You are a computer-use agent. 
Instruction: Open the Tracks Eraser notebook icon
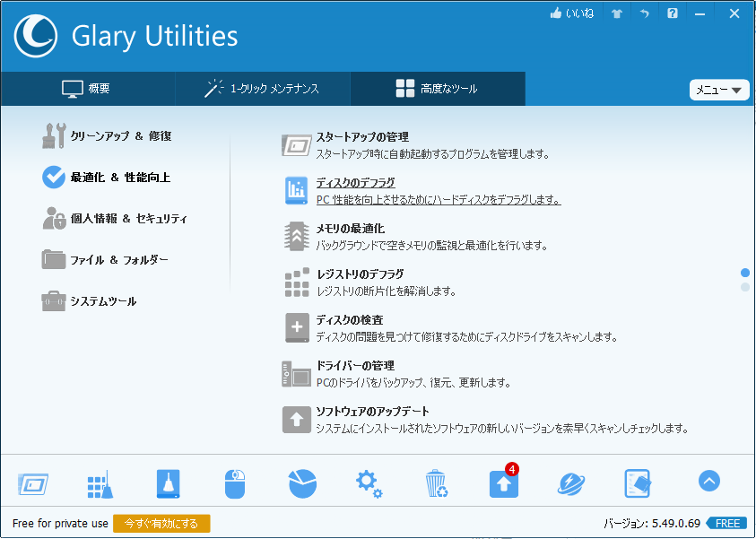(638, 483)
